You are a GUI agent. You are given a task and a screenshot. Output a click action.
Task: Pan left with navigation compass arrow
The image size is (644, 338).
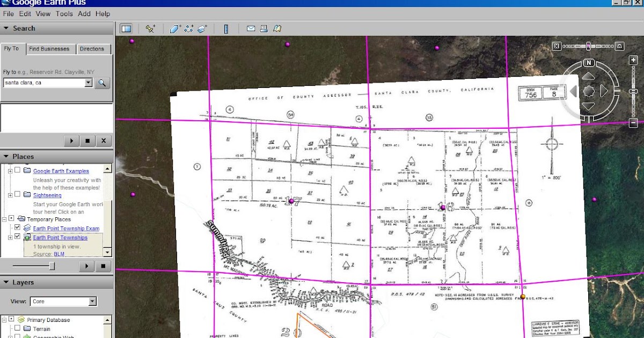[x=573, y=91]
